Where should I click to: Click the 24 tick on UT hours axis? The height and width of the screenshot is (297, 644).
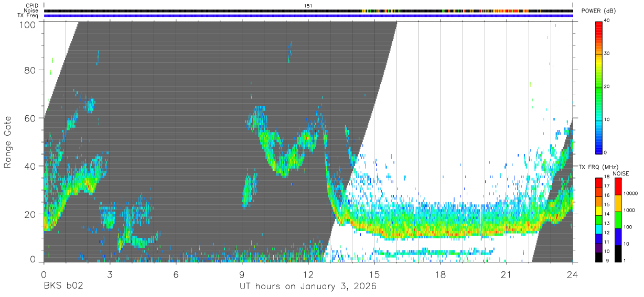pos(573,274)
